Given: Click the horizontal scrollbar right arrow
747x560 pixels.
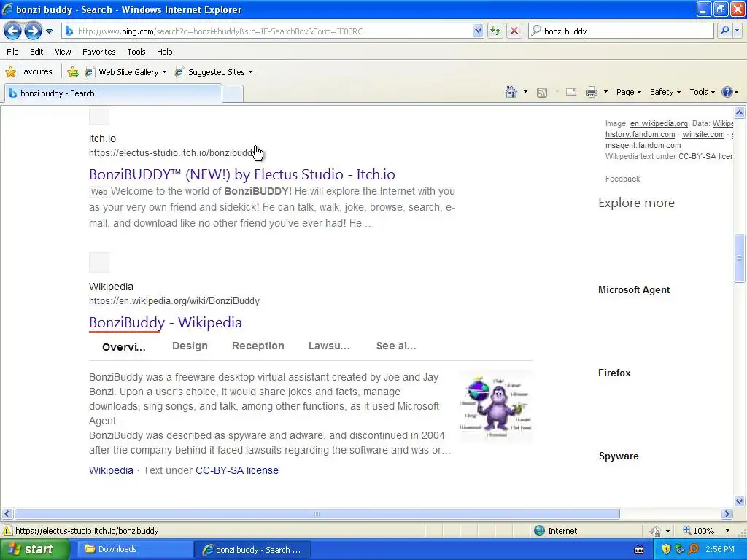Looking at the screenshot, I should coord(727,514).
